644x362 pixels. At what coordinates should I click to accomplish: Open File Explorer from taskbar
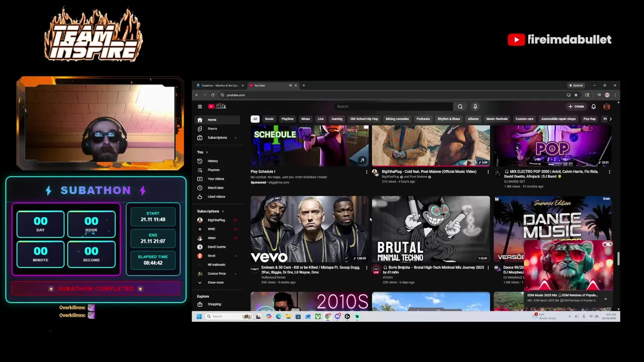(288, 316)
